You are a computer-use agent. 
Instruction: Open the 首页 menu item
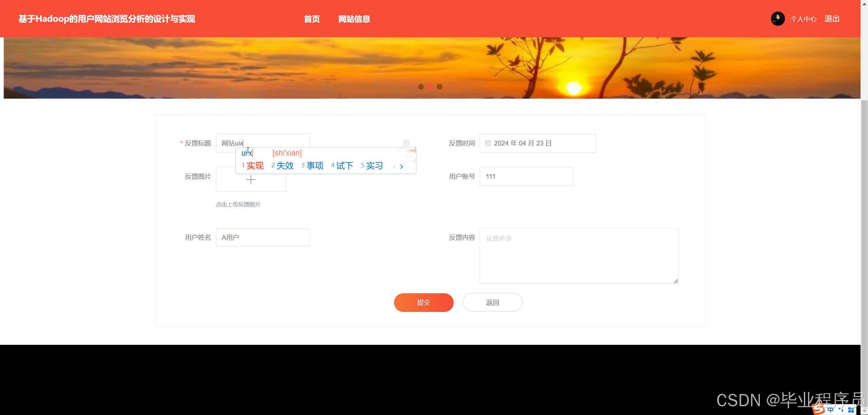tap(312, 19)
